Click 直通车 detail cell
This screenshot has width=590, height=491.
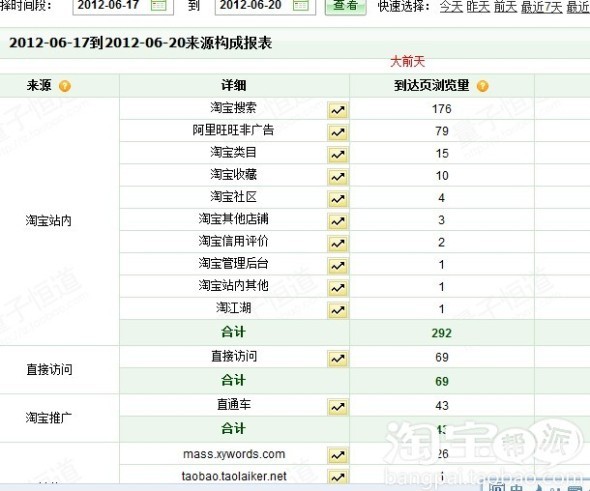[x=233, y=404]
